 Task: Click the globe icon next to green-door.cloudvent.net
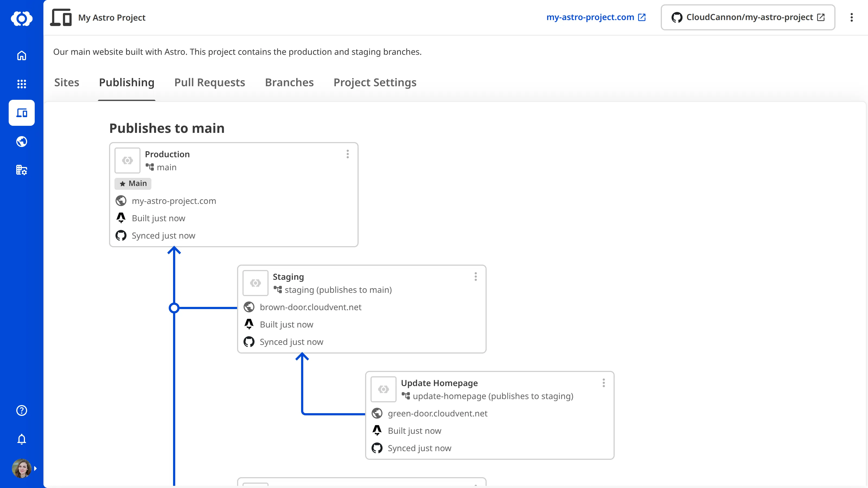377,413
